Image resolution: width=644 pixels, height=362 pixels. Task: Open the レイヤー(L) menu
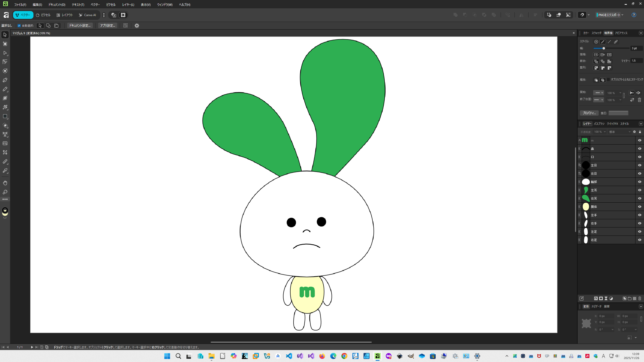click(128, 5)
